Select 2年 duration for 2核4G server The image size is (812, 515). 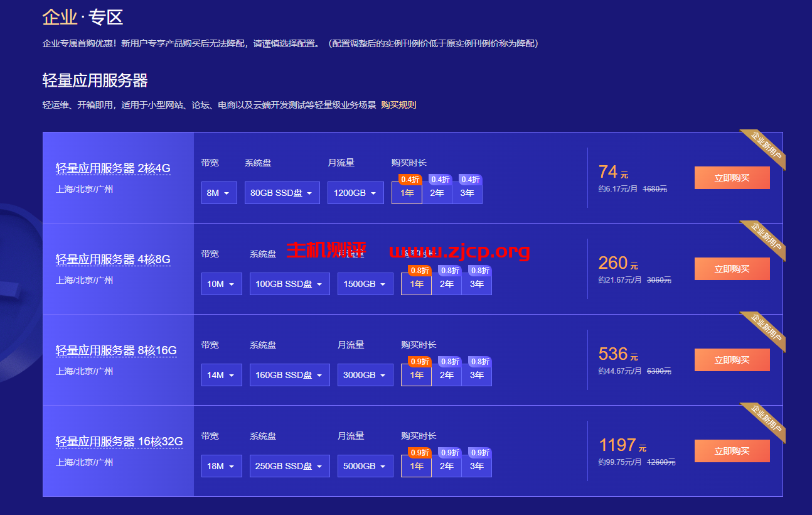[437, 193]
